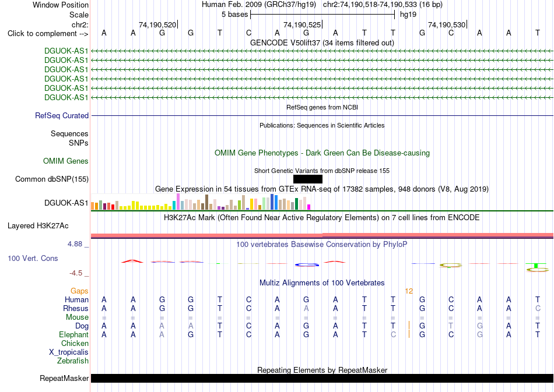Open the GTEx tissue expression bar chart
Screen dimensions: 554x392
pyautogui.click(x=201, y=202)
